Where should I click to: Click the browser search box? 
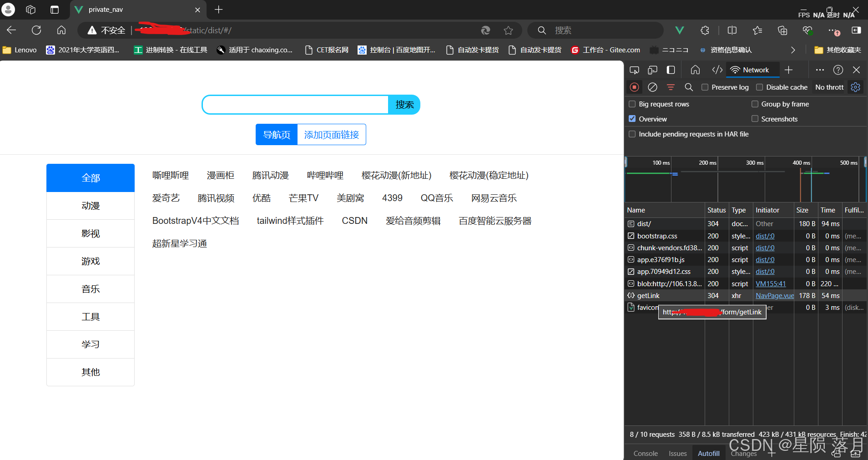[595, 30]
